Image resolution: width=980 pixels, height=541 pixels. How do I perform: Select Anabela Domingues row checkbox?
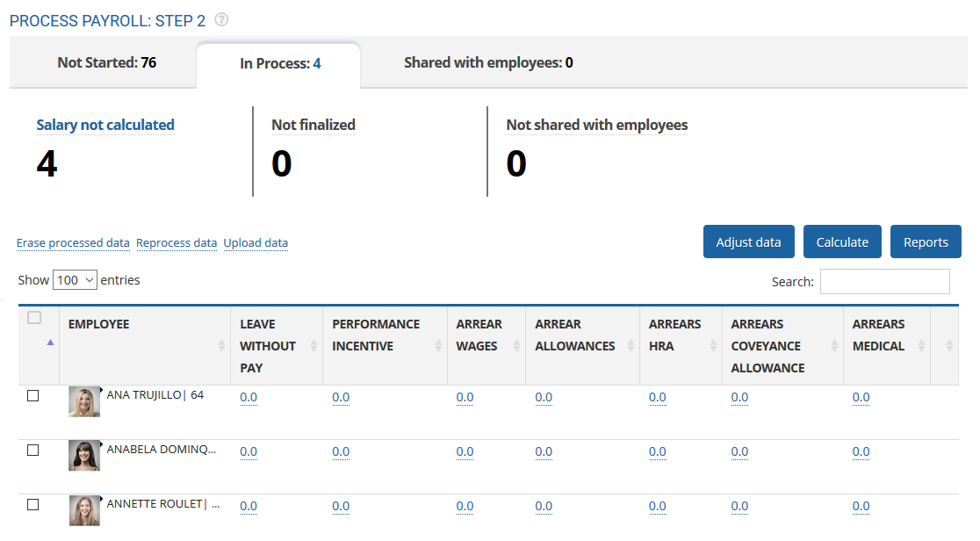[x=33, y=451]
